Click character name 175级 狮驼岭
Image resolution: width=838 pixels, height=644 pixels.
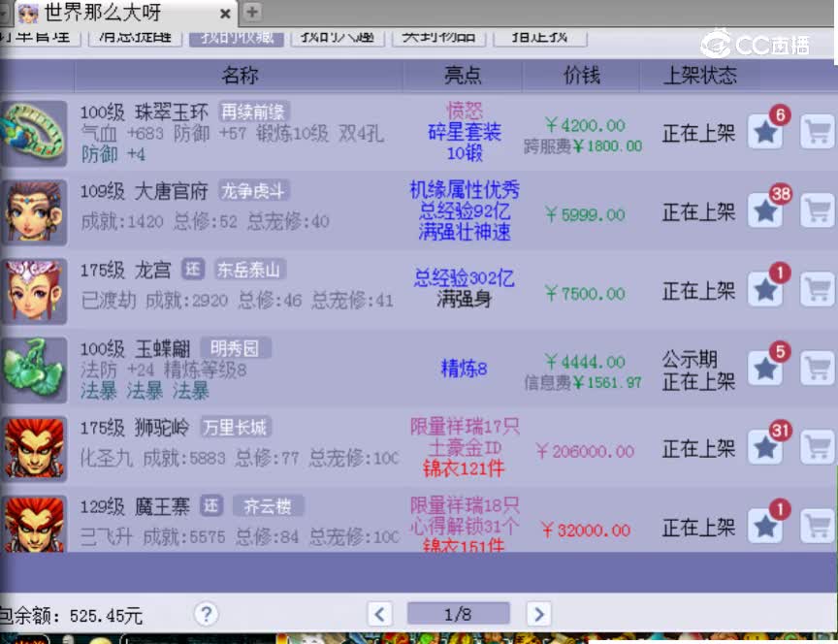tap(135, 428)
